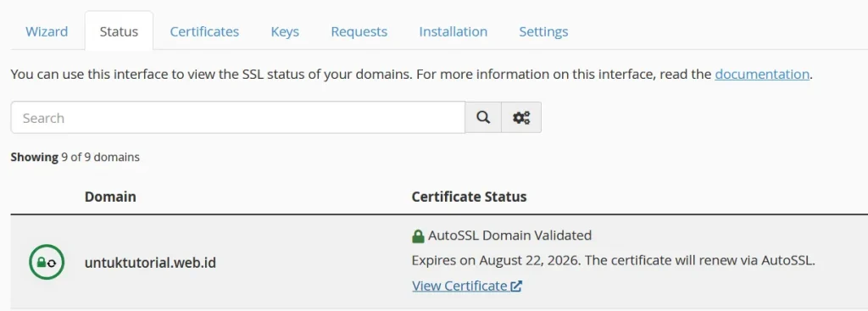Open the Requests tab
The height and width of the screenshot is (311, 868).
tap(359, 31)
